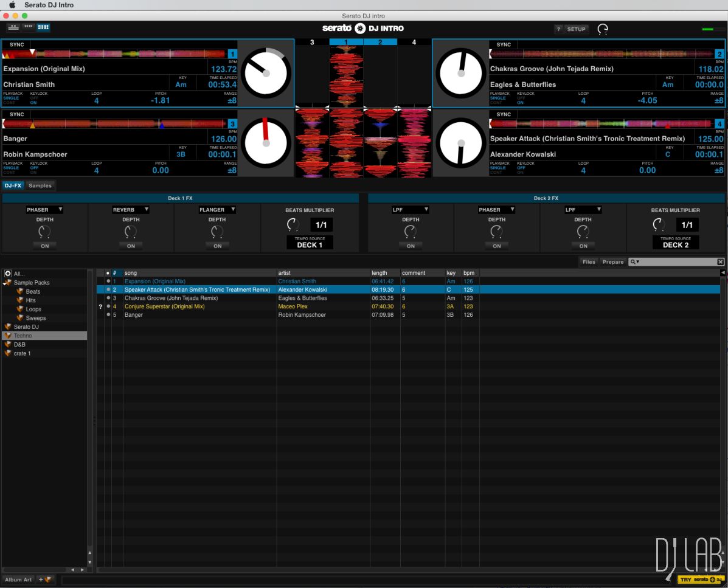Click the Apple menu icon
728x588 pixels.
[x=12, y=5]
